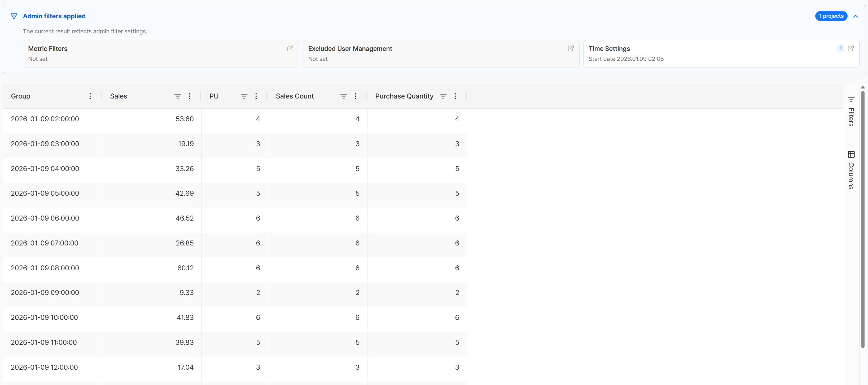
Task: Open Group column options menu
Action: coord(90,96)
